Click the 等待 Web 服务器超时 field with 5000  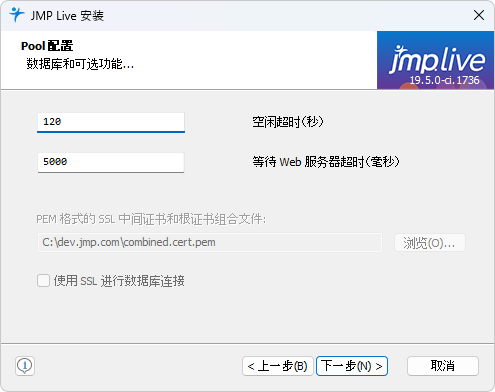point(111,162)
